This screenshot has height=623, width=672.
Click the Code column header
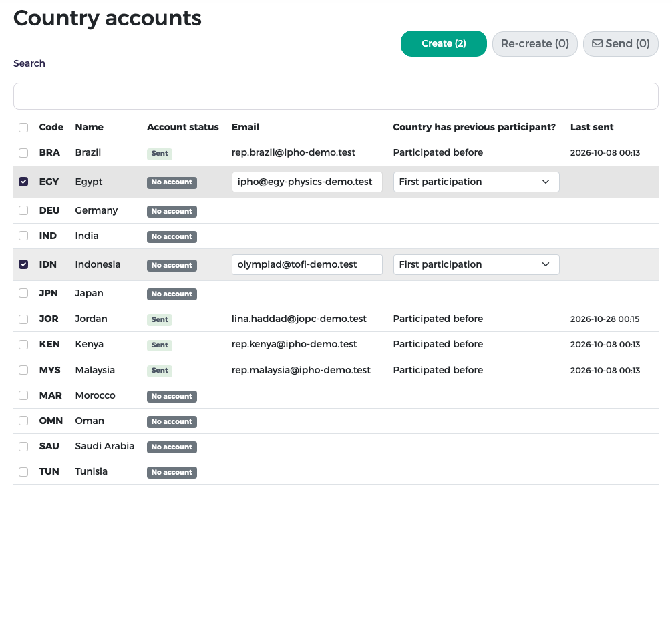[51, 127]
